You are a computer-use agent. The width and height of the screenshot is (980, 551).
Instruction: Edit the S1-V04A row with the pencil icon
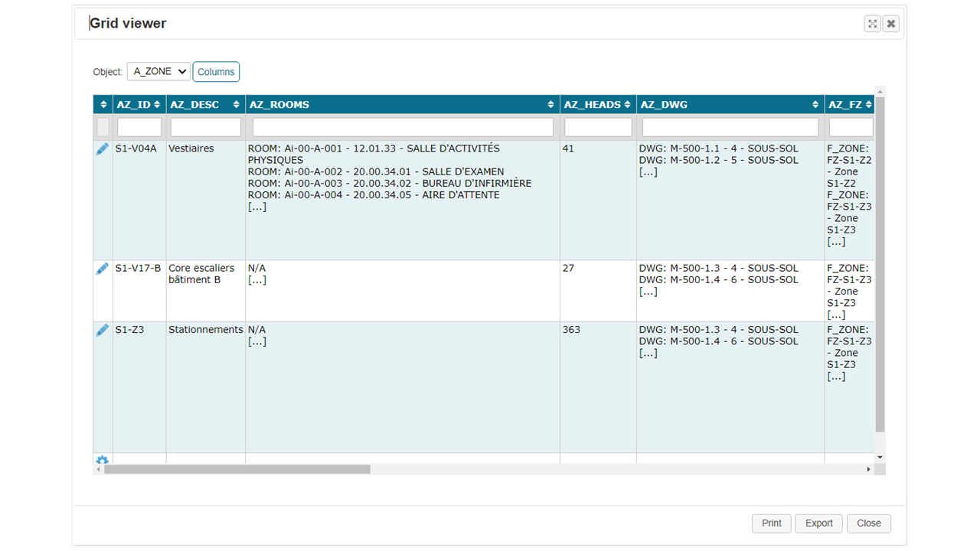tap(102, 149)
